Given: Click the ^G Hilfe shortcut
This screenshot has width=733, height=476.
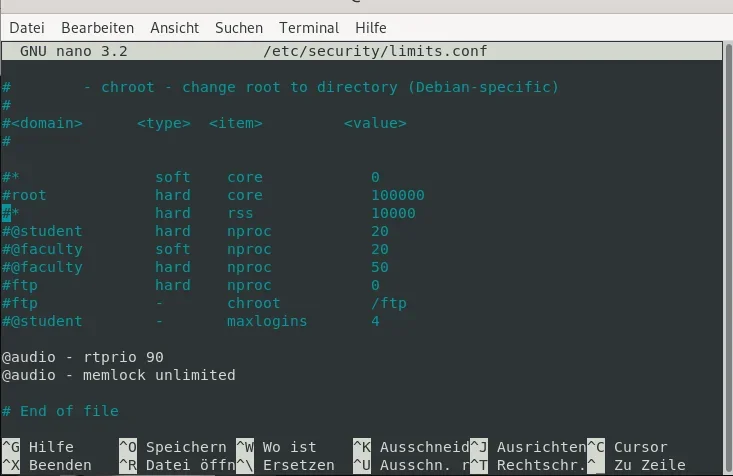Looking at the screenshot, I should (x=38, y=447).
